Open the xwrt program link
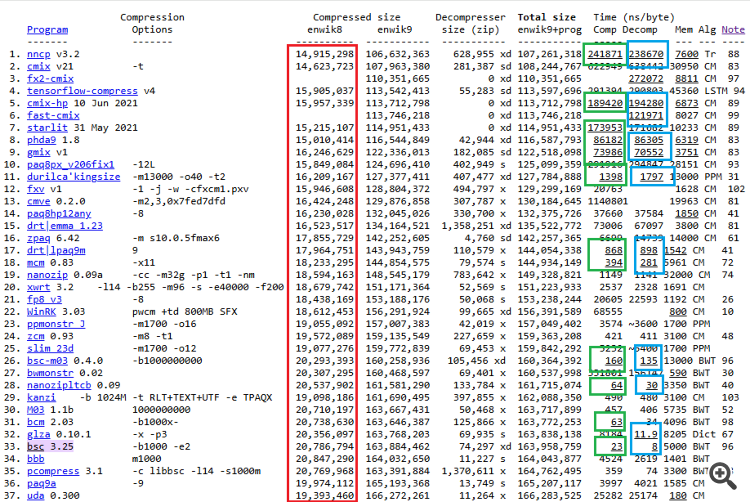750x502 pixels. tap(38, 287)
